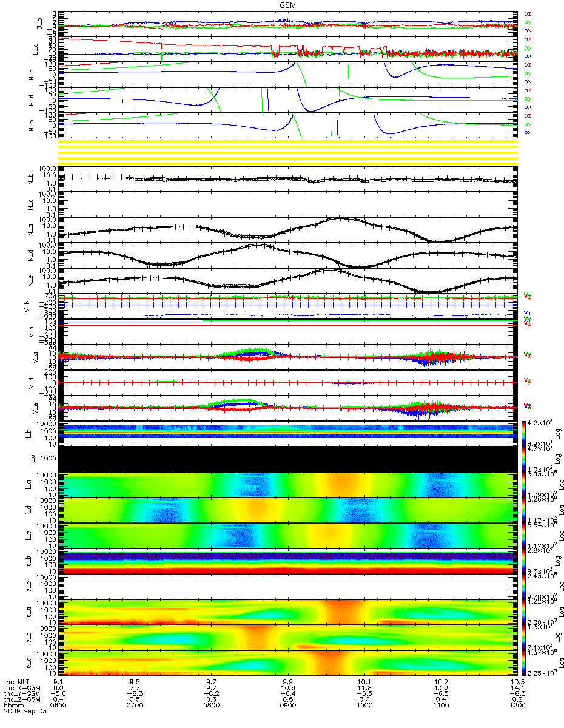Click the e_d spectrogram axis label
The image size is (564, 728).
pos(29,638)
